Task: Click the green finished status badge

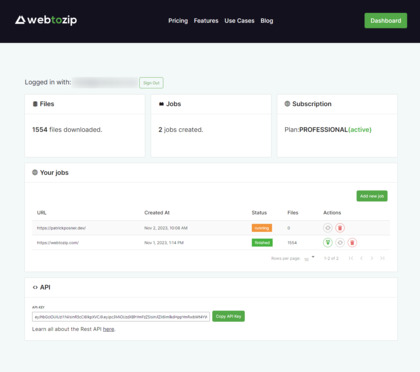Action: [x=262, y=243]
